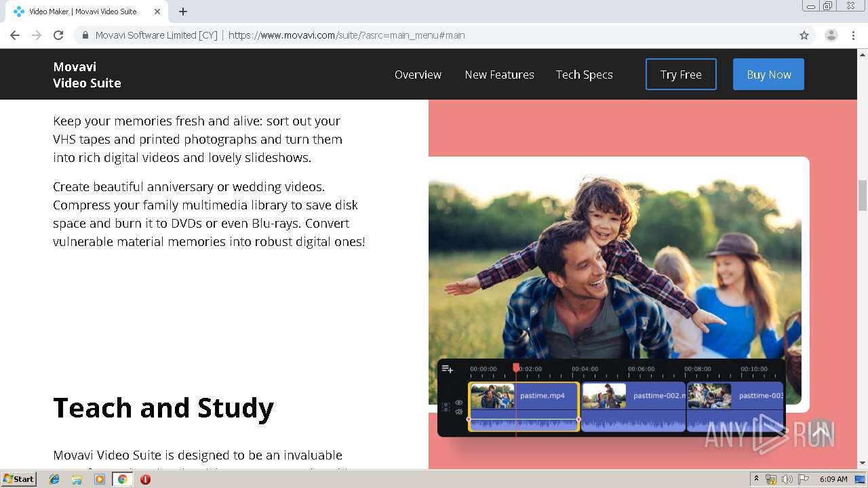Bookmark this page with the star
This screenshot has width=868, height=488.
tap(804, 35)
